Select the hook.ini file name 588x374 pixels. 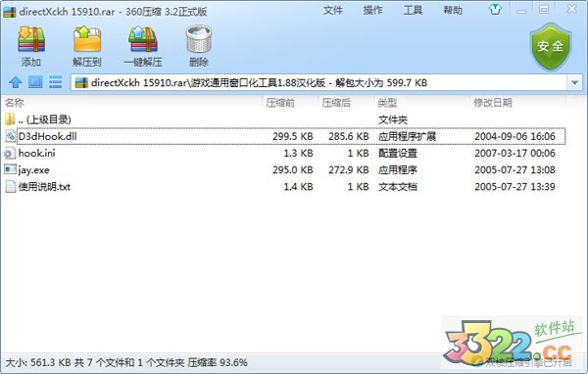[37, 154]
